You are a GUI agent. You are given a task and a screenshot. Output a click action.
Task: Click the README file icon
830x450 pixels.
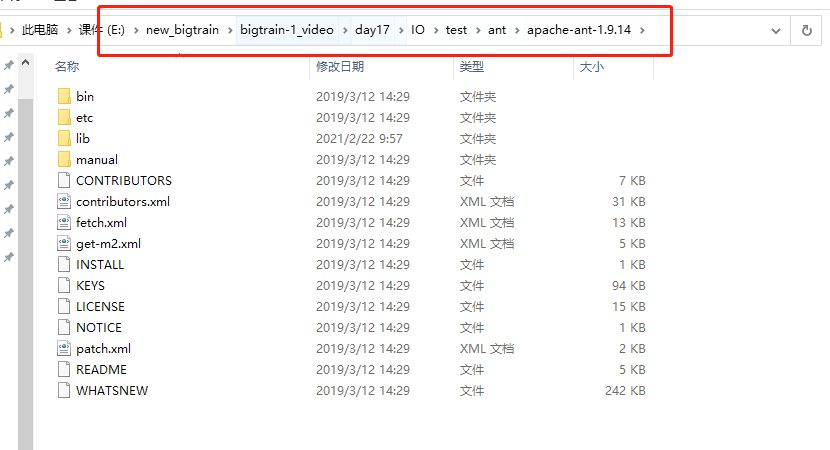64,370
